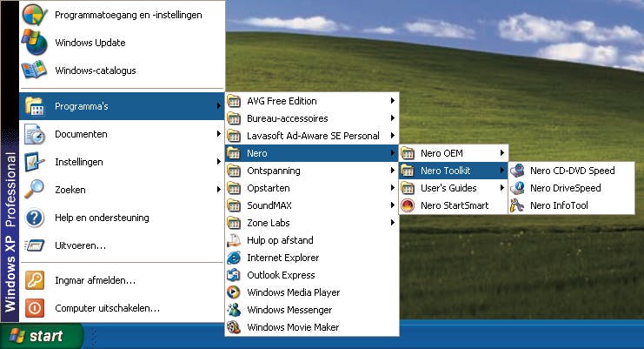This screenshot has width=644, height=349.
Task: Click the Internet Explorer icon
Action: pos(234,258)
